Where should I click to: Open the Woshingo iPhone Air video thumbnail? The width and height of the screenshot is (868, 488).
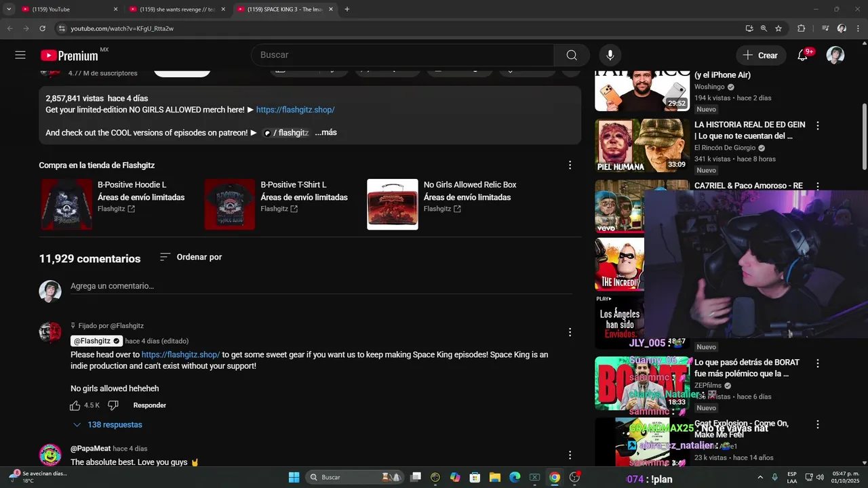pos(642,90)
